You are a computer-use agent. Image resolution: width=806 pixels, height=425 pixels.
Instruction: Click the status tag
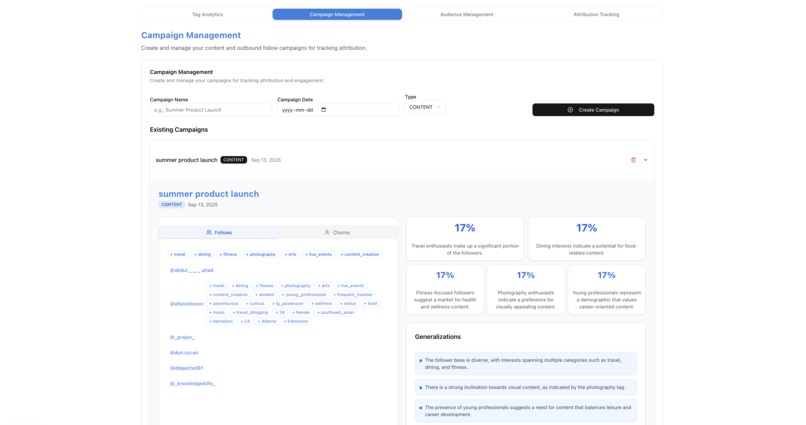tap(349, 304)
